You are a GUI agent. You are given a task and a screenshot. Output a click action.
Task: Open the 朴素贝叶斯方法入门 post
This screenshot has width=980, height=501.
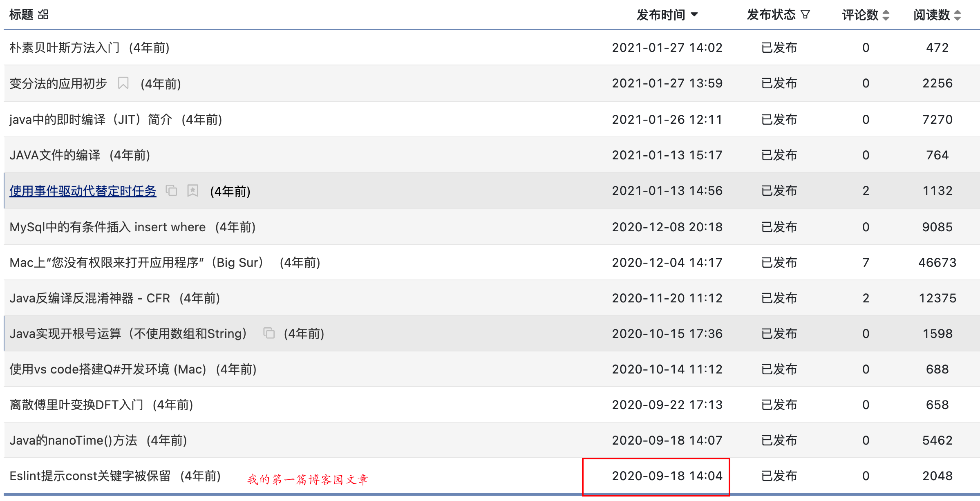click(65, 48)
